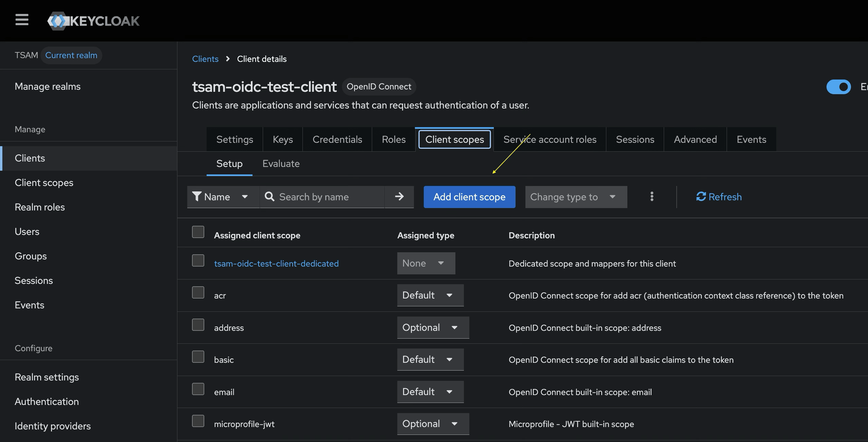The width and height of the screenshot is (868, 442).
Task: Switch to the Evaluate sub-tab
Action: pos(281,164)
